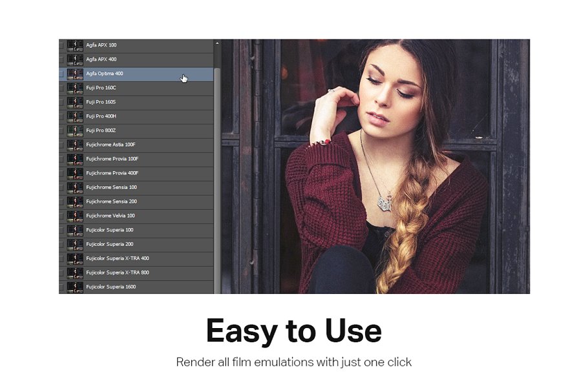588x392 pixels.
Task: Click the Fujicolor Superia 200 thumbnail
Action: (75, 244)
